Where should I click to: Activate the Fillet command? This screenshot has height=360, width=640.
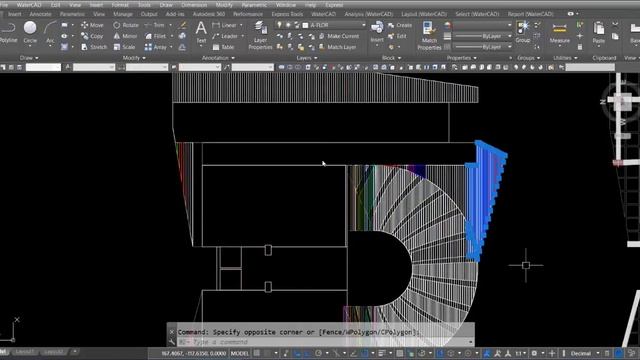pyautogui.click(x=156, y=36)
